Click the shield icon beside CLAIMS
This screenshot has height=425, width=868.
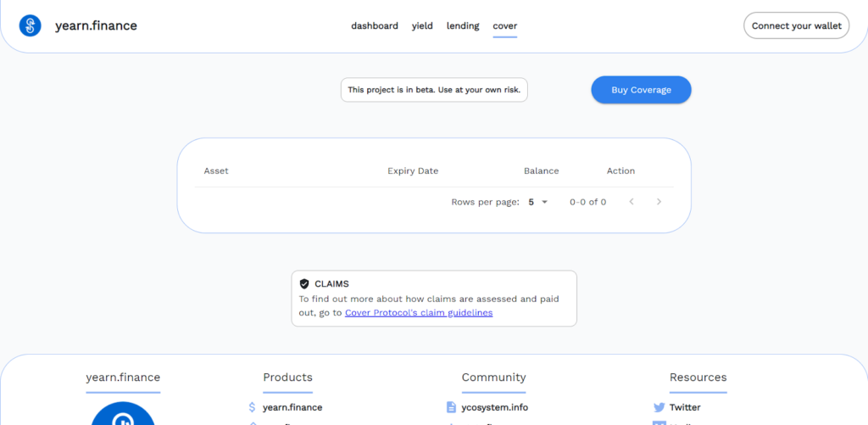point(304,284)
